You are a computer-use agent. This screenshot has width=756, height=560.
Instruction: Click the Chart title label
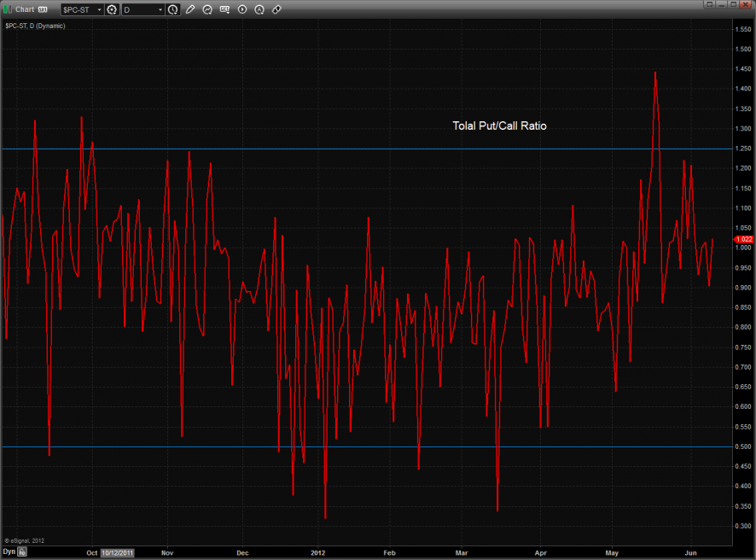[24, 9]
